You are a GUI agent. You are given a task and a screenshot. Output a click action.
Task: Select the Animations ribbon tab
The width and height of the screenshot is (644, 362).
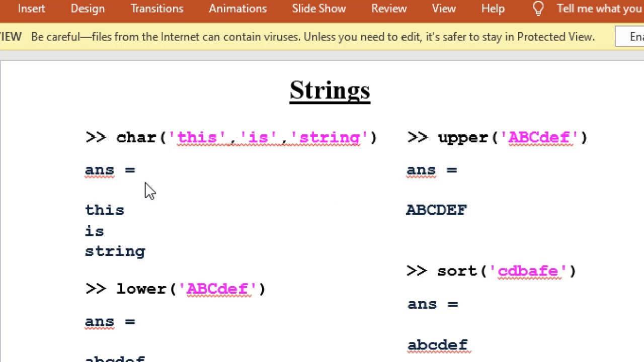pyautogui.click(x=237, y=9)
